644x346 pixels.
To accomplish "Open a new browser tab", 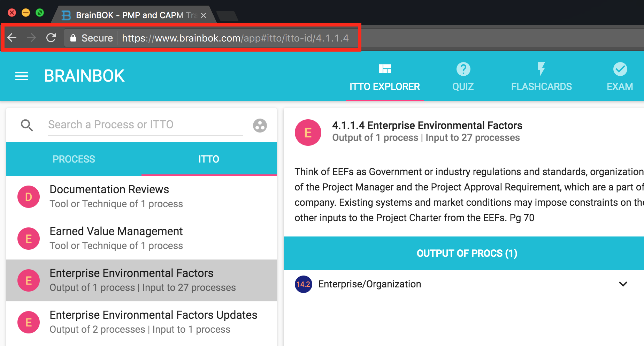I will tap(227, 16).
